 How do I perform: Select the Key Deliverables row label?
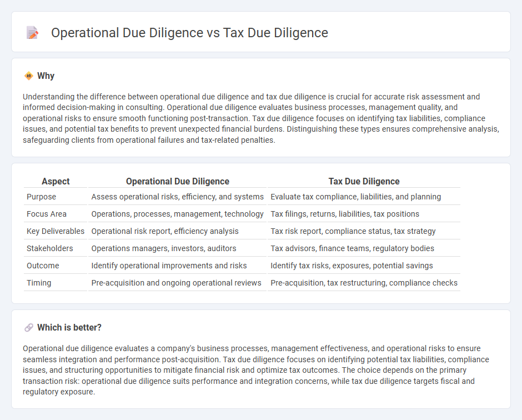[56, 232]
